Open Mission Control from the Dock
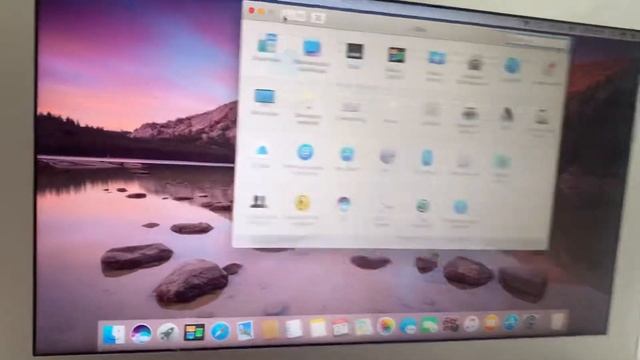 pyautogui.click(x=194, y=332)
